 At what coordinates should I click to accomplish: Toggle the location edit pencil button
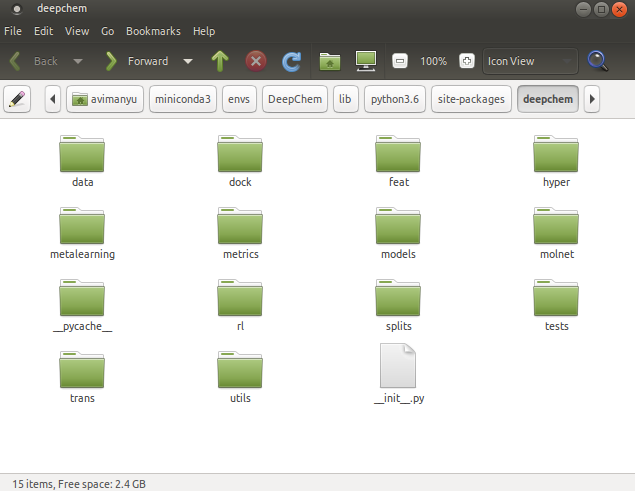click(17, 99)
